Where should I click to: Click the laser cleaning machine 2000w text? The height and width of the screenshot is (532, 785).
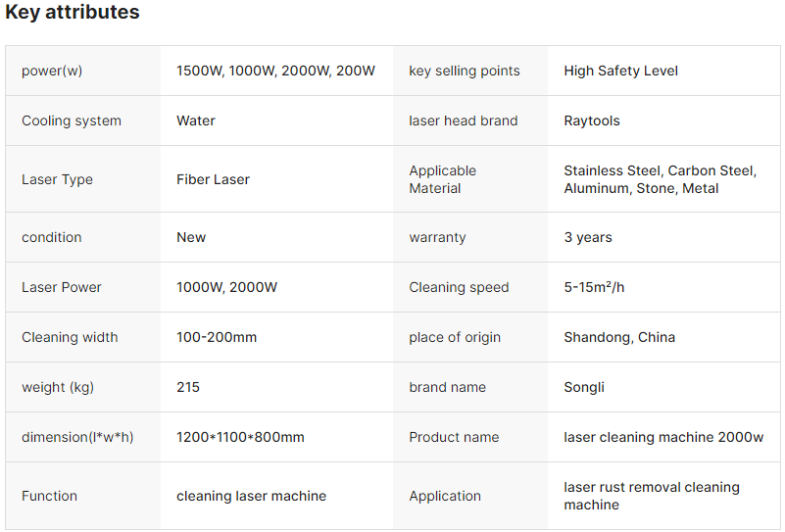(663, 437)
